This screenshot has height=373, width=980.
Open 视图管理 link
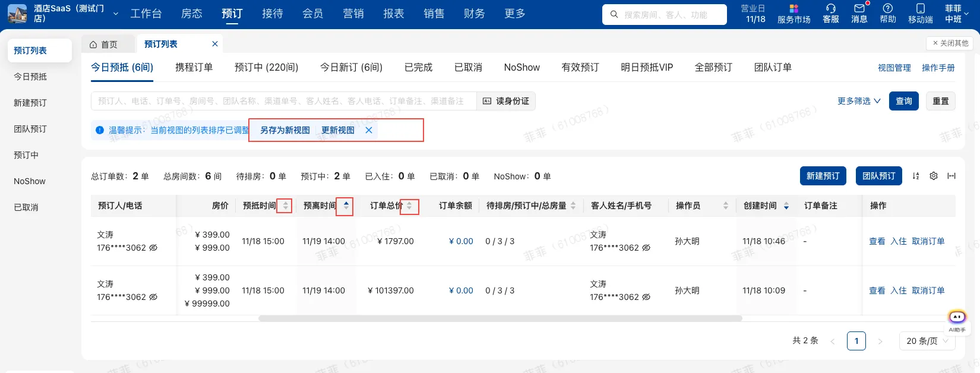[x=894, y=68]
